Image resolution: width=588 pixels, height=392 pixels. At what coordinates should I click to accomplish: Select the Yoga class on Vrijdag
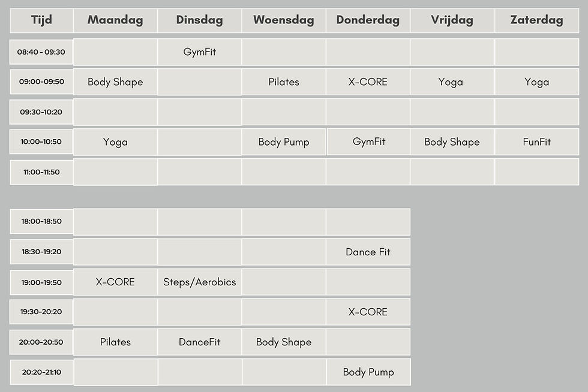pos(451,82)
